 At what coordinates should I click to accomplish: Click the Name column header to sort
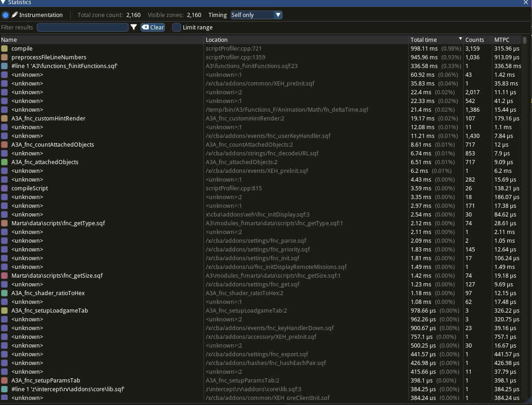coord(9,40)
